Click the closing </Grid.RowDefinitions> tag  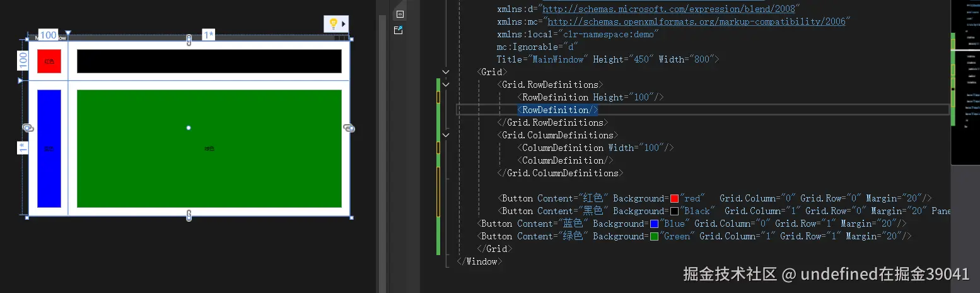pyautogui.click(x=552, y=123)
